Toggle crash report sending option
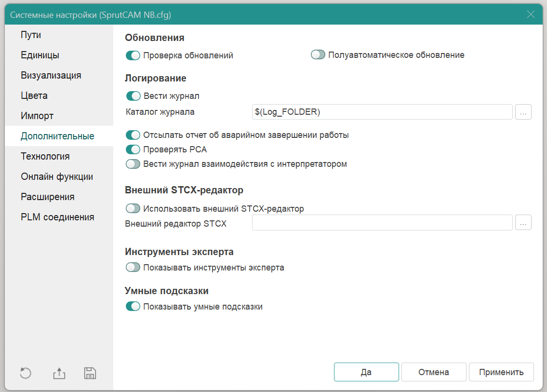Screen dimensions: 547x392 [133, 135]
